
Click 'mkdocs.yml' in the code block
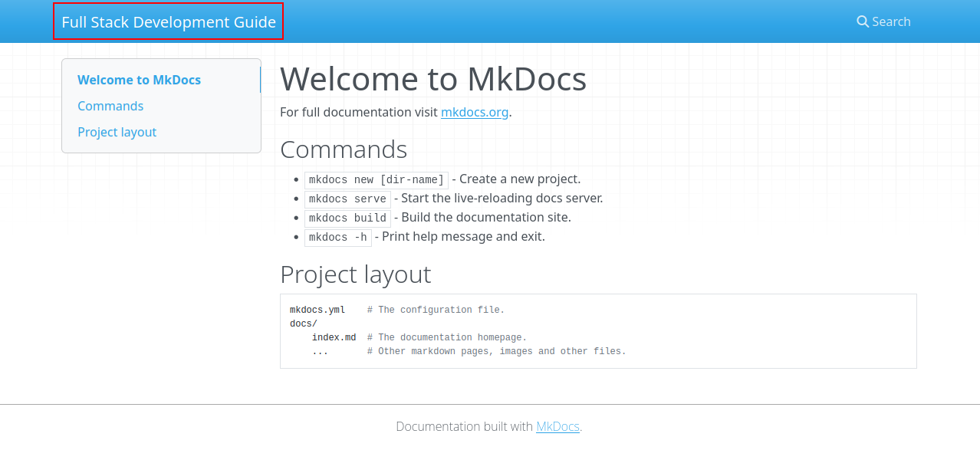(x=317, y=310)
